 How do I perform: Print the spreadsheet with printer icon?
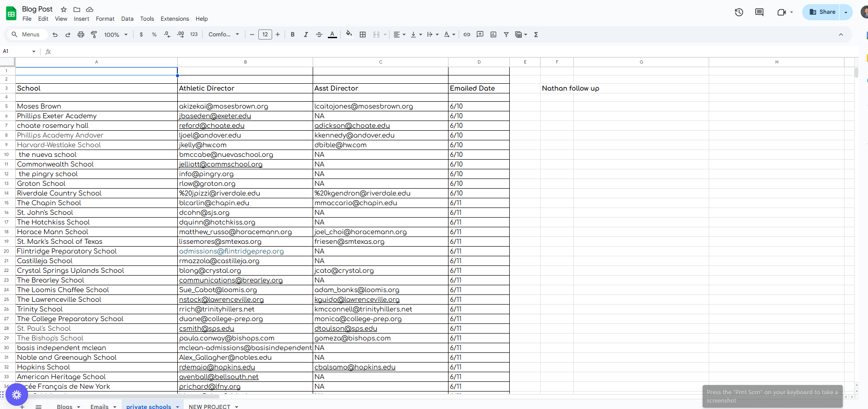81,35
